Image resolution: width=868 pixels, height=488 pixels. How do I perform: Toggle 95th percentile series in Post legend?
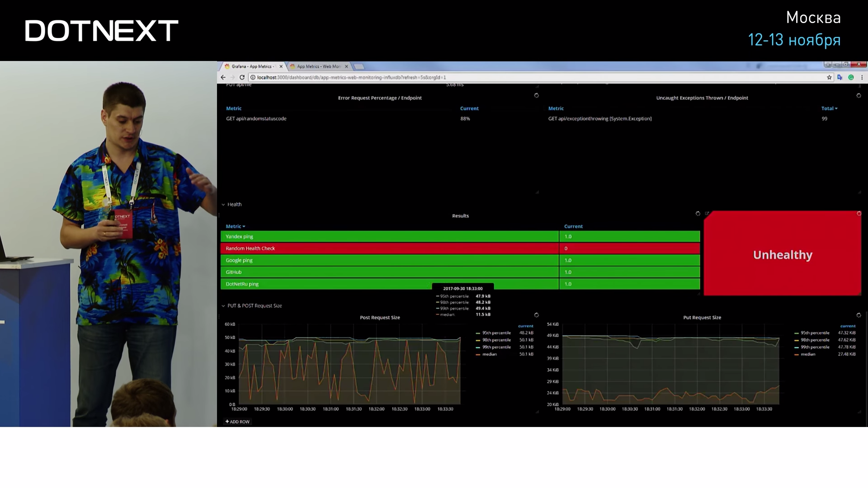(496, 333)
